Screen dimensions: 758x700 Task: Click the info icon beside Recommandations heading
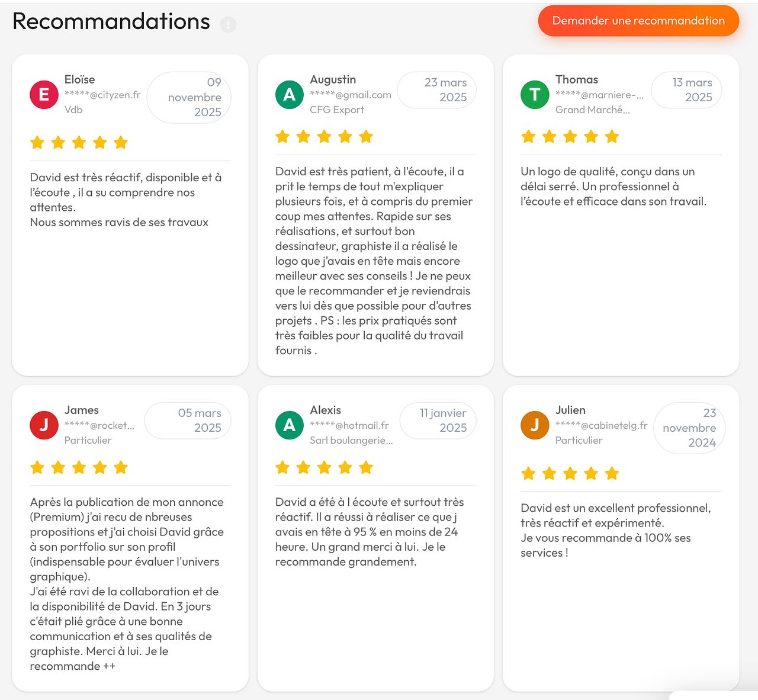click(x=228, y=24)
